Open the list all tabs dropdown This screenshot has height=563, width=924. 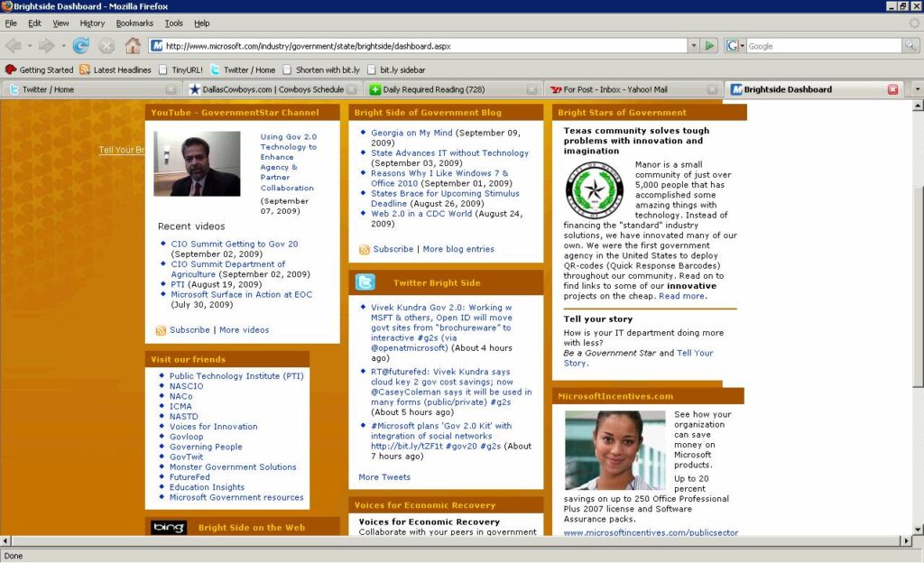(916, 89)
